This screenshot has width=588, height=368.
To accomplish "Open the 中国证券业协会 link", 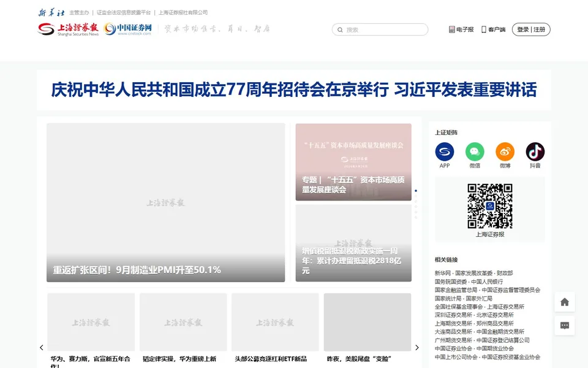I will click(x=453, y=348).
